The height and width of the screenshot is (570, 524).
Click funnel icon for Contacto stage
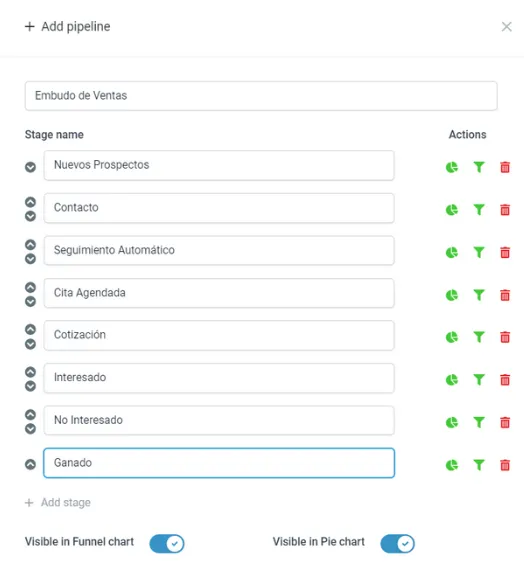click(479, 210)
